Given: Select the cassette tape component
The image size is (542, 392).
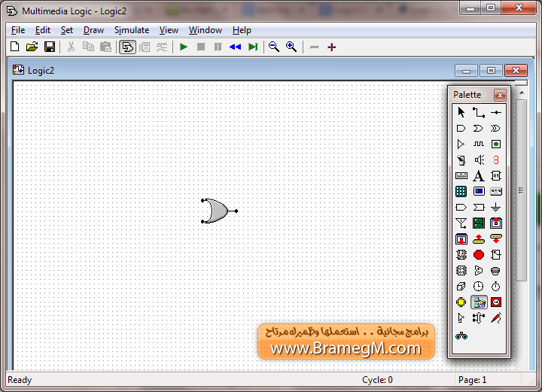Looking at the screenshot, I should (496, 191).
